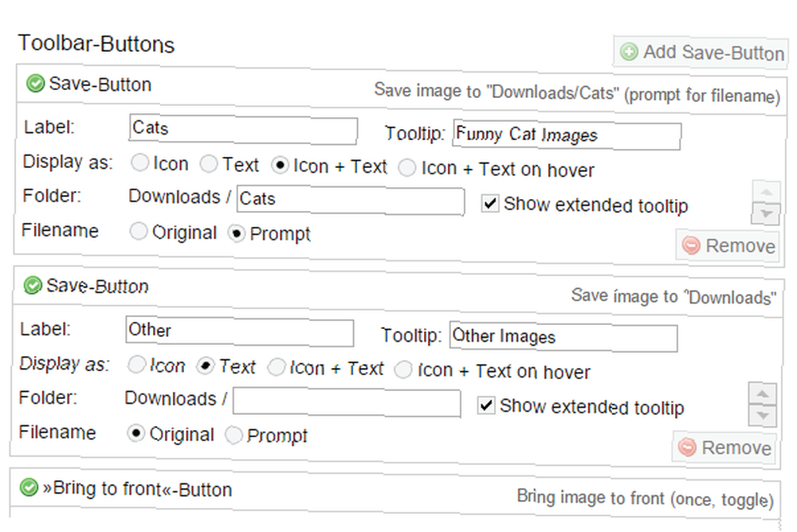Click the Toolbar-Buttons heading
This screenshot has width=797, height=532.
96,44
